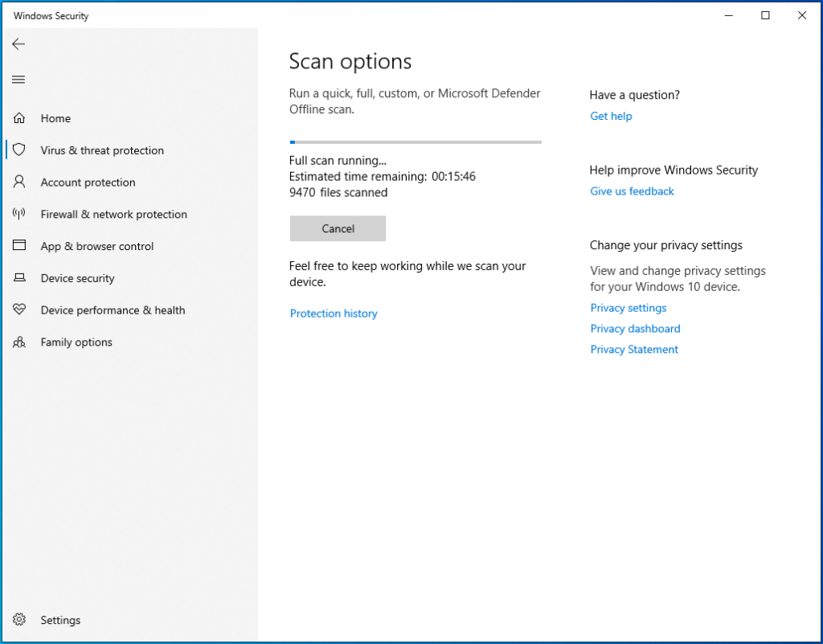
Task: Open the Privacy Statement
Action: tap(634, 349)
